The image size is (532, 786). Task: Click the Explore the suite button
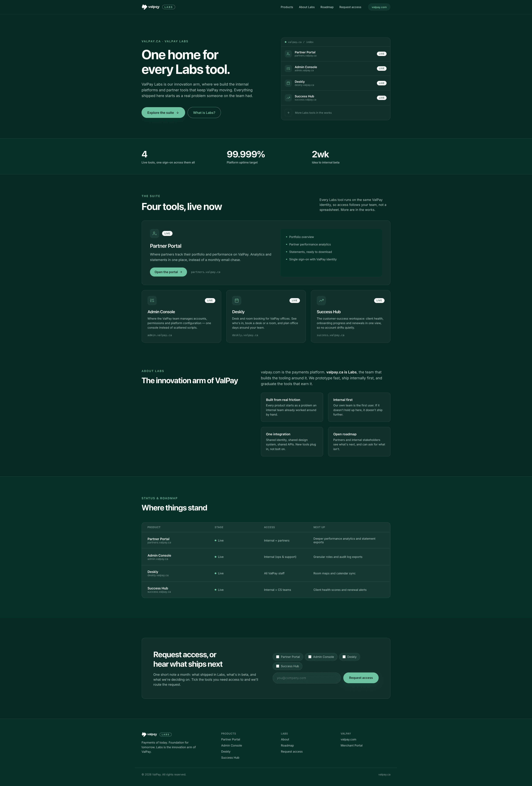coord(163,113)
